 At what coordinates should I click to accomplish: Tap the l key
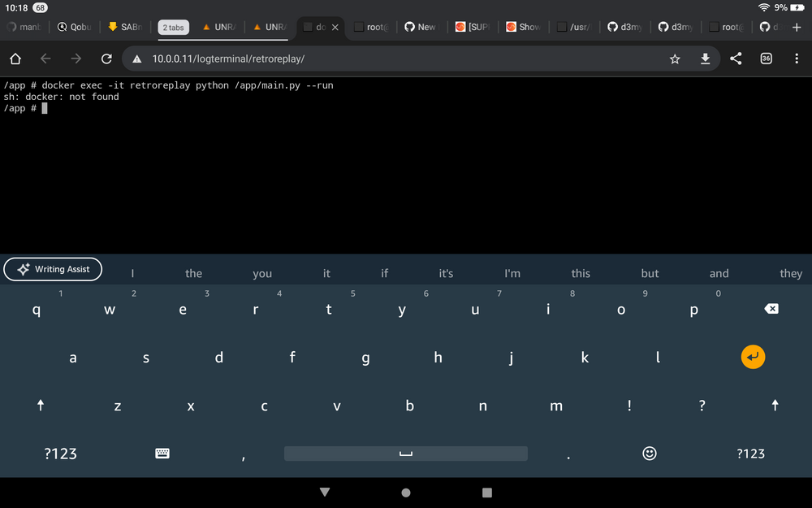[658, 357]
